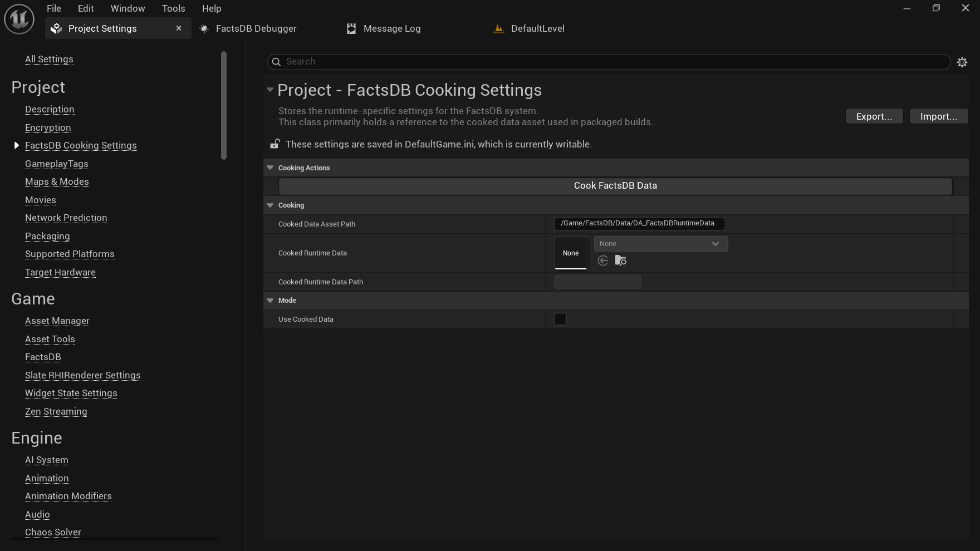The width and height of the screenshot is (980, 551).
Task: Click the unlocked padlock icon beside DefaultGame.ini
Action: 275,144
